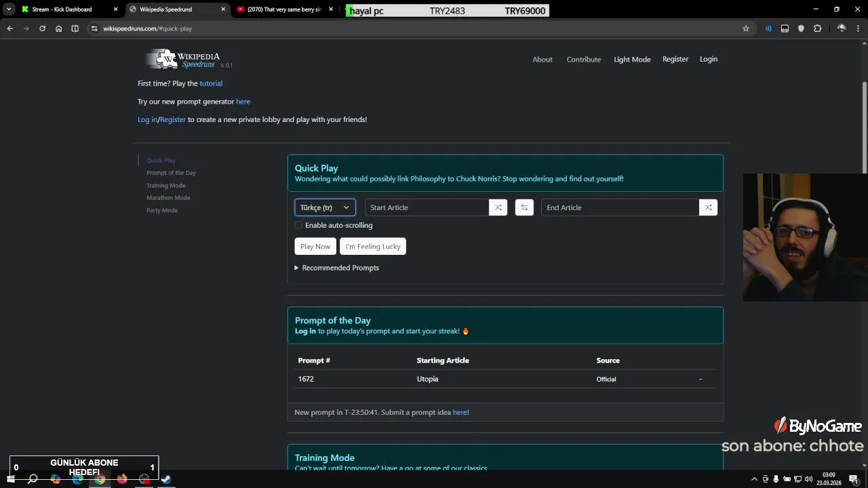Swap start and end articles
The image size is (868, 488).
524,207
